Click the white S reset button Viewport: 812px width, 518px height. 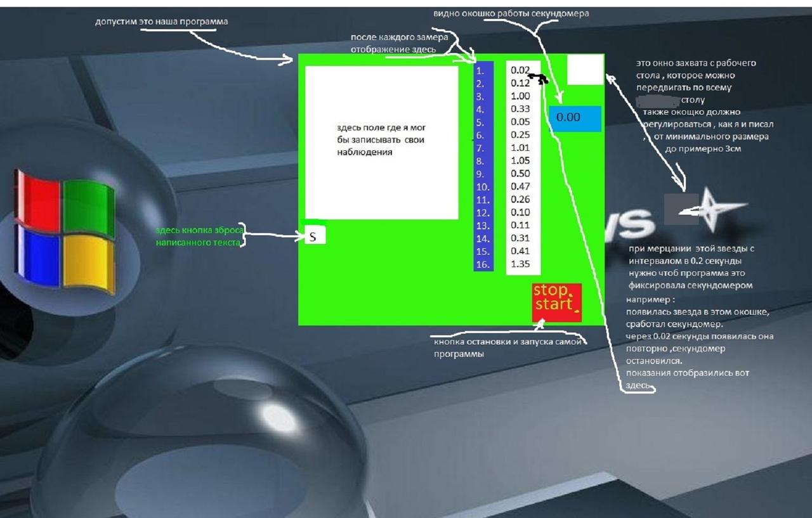click(x=315, y=235)
